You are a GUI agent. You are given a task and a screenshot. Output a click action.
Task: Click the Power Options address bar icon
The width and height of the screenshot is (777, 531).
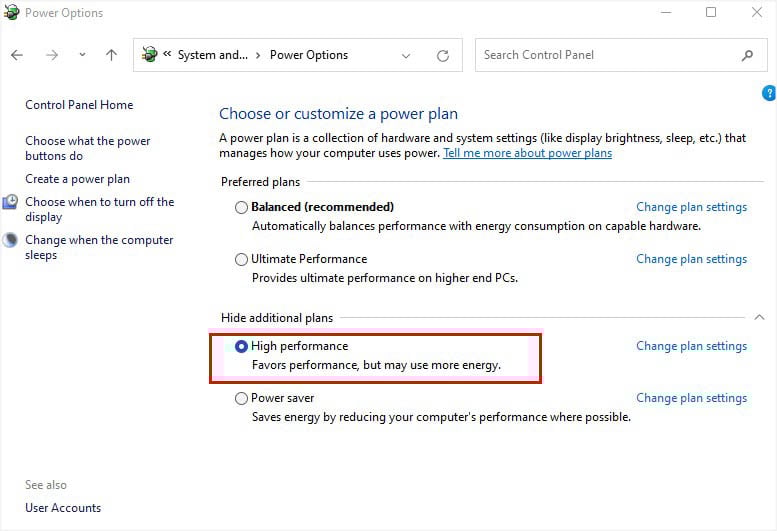click(x=149, y=54)
